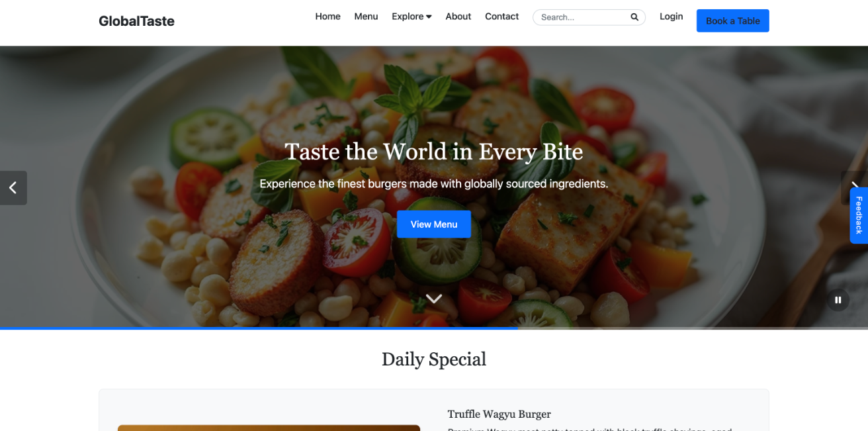This screenshot has width=868, height=431.
Task: Click the GlobalTaste logo
Action: point(136,21)
